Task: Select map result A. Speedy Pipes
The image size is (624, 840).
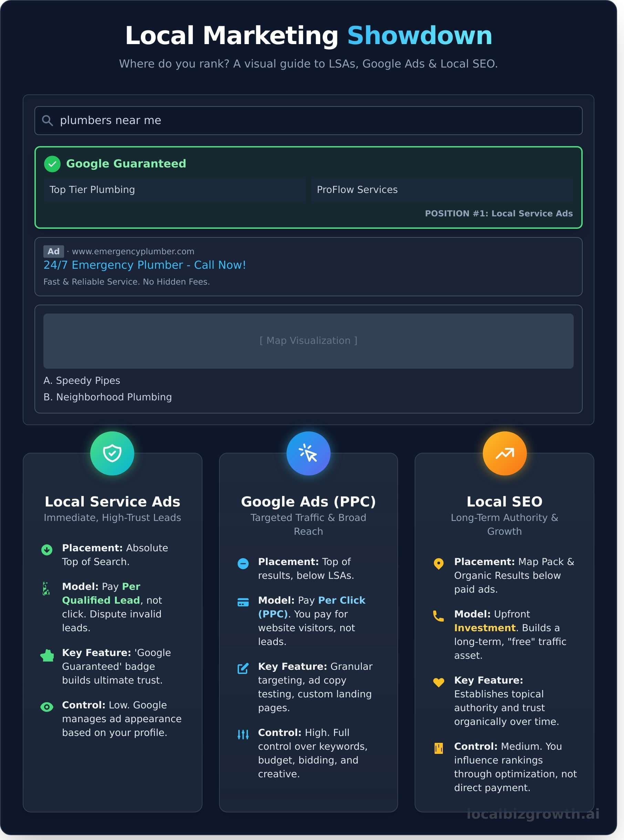Action: [82, 380]
